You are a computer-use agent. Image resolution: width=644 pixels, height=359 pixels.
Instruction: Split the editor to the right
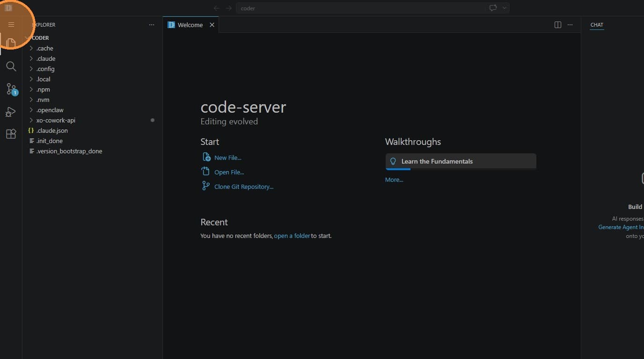coord(558,25)
